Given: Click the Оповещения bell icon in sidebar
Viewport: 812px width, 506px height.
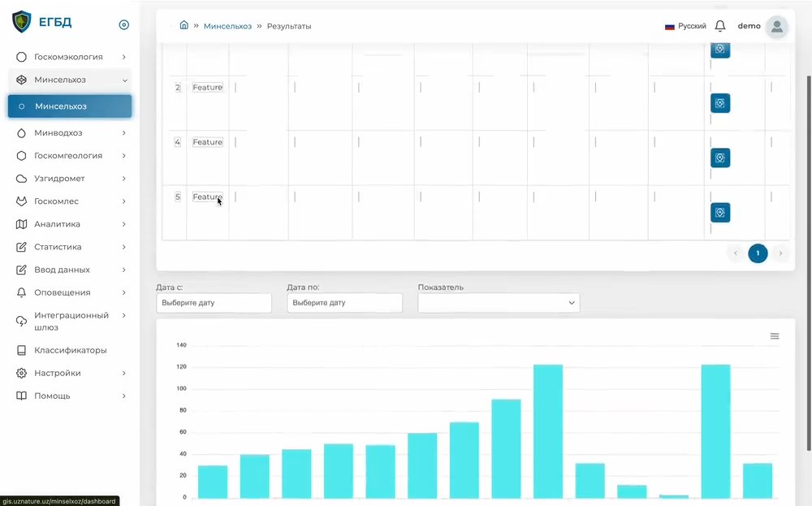Looking at the screenshot, I should (x=21, y=292).
